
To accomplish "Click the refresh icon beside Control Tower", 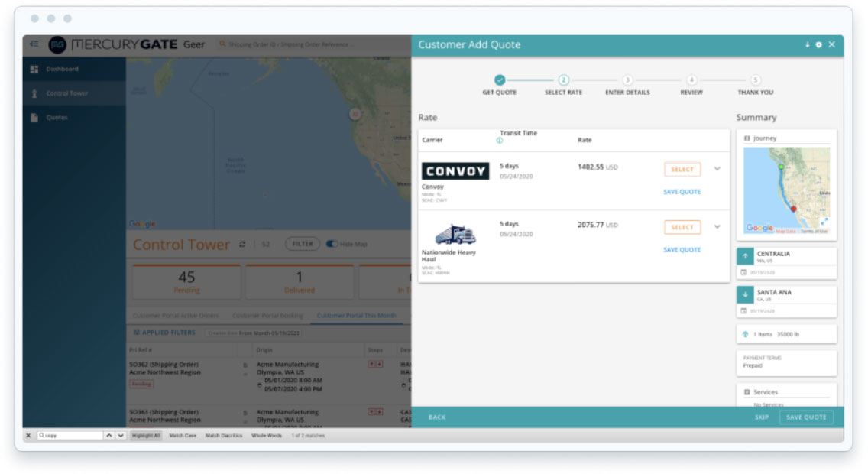I will point(243,245).
